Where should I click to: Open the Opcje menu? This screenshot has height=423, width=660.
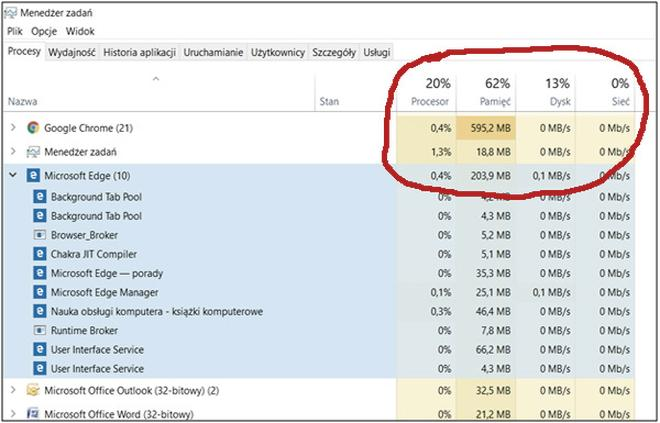click(x=44, y=31)
